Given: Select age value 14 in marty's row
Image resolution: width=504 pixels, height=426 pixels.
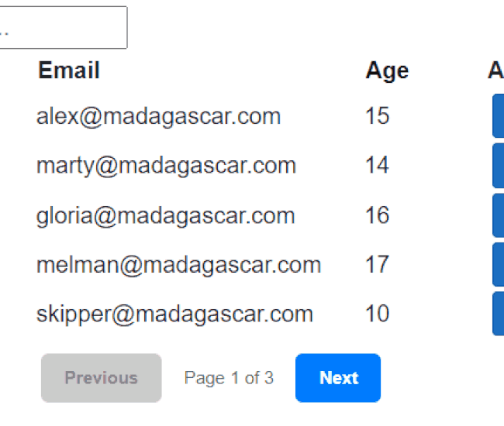Looking at the screenshot, I should pos(378,165).
